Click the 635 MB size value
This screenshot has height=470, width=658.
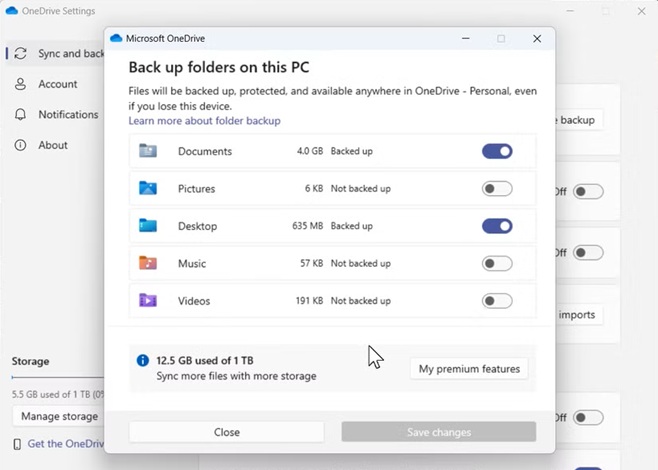pyautogui.click(x=308, y=226)
